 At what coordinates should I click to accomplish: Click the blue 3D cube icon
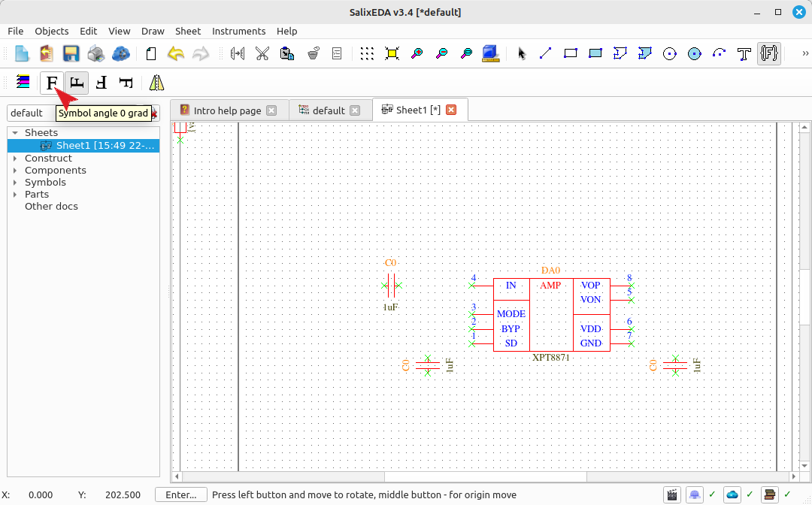490,53
